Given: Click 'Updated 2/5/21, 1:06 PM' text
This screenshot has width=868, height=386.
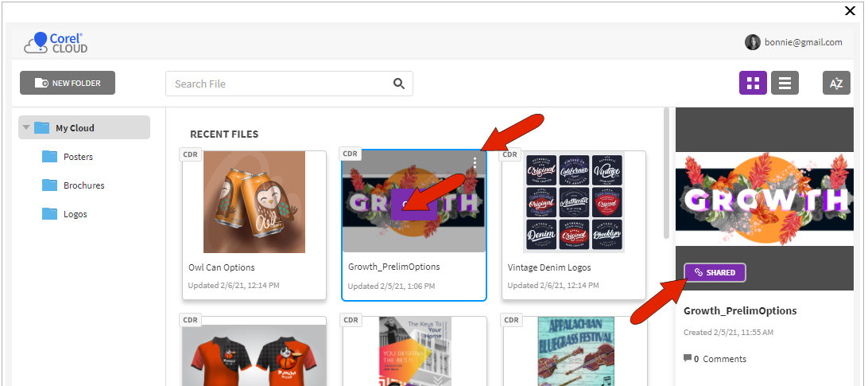Looking at the screenshot, I should pos(391,287).
